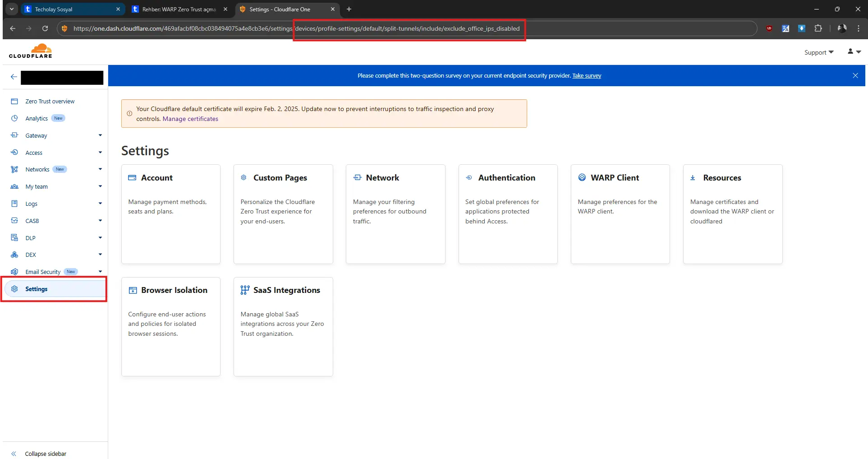Click the Collapse sidebar double-chevron icon
Screen dimensions: 868x459
tap(14, 454)
